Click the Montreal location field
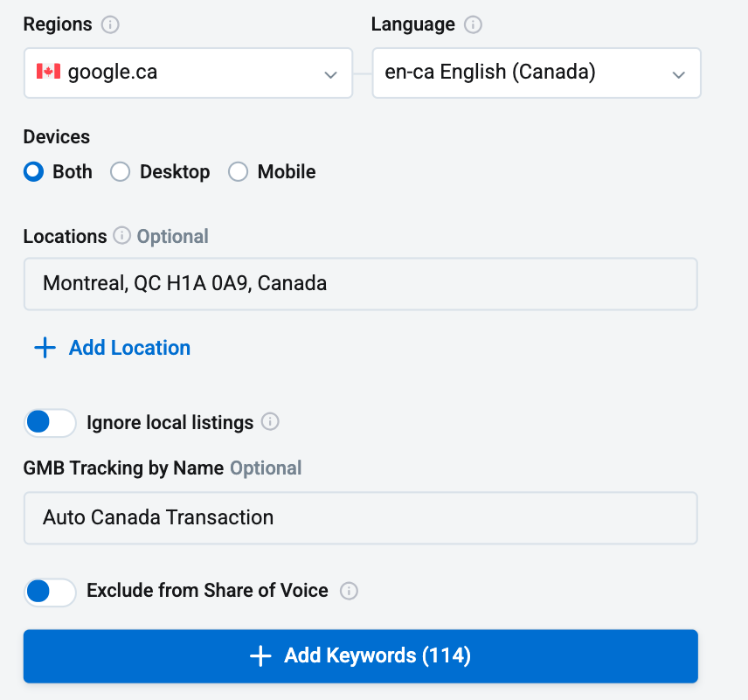This screenshot has height=700, width=748. pyautogui.click(x=360, y=283)
